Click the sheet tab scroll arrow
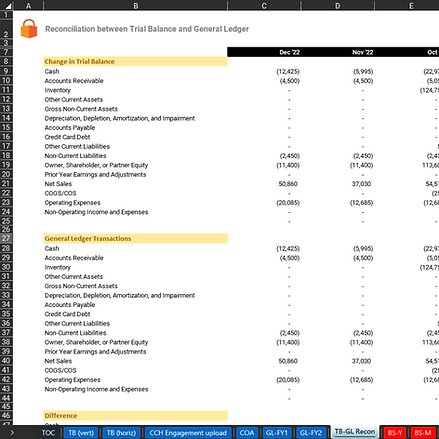Screen dimensions: 439x439 tap(12, 433)
